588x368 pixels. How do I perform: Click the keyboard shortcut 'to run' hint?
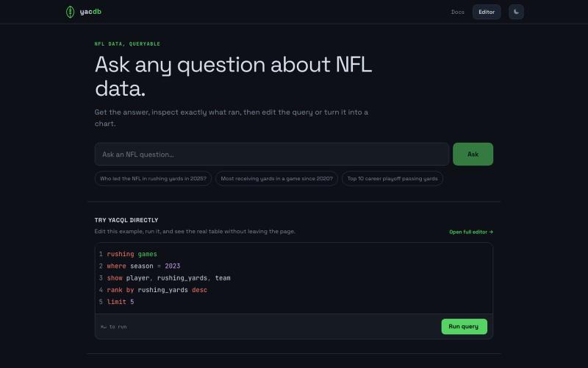114,327
